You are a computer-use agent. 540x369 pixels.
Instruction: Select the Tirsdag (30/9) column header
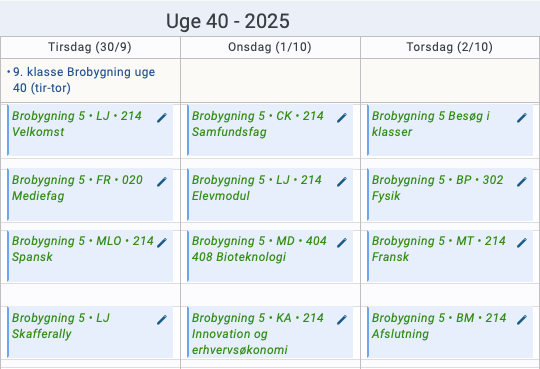[90, 47]
